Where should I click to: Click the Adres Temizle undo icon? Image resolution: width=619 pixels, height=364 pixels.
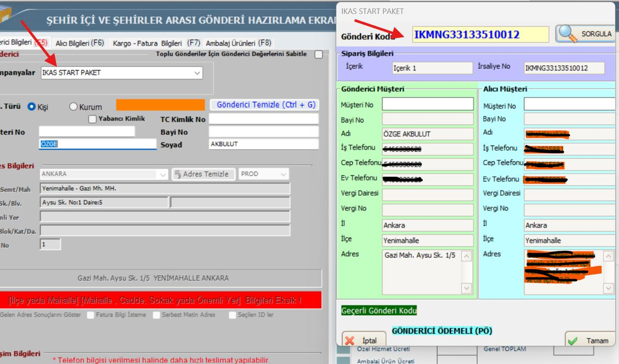pos(177,174)
